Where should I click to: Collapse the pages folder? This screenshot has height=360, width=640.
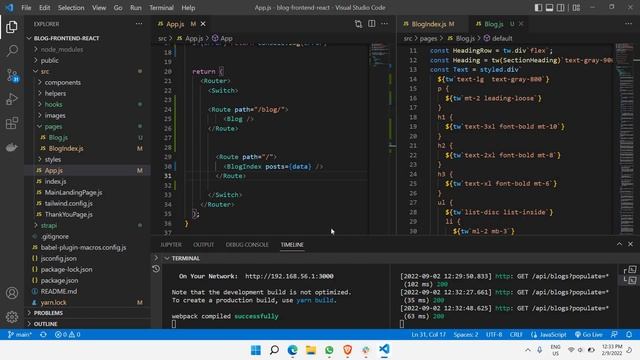coord(87,126)
